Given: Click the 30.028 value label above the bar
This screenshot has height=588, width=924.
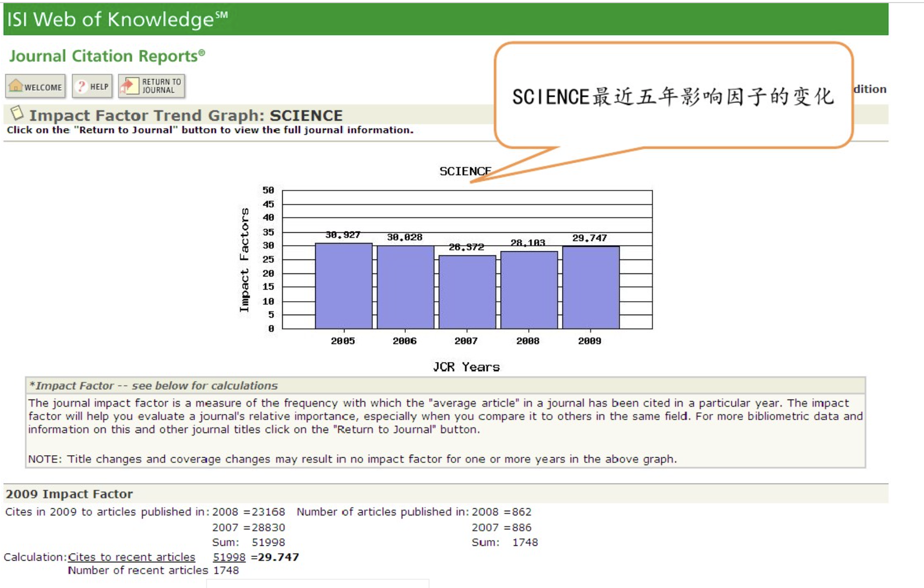Looking at the screenshot, I should click(405, 237).
